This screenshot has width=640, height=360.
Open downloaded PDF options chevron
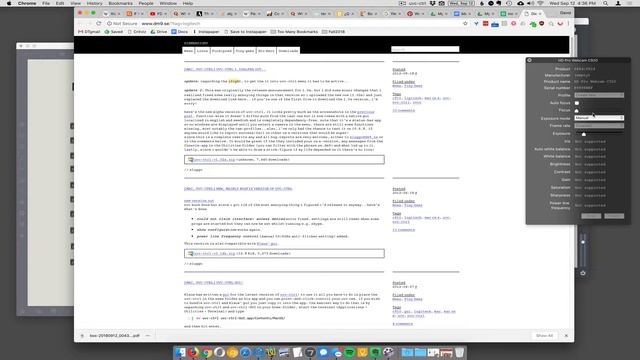[148, 336]
